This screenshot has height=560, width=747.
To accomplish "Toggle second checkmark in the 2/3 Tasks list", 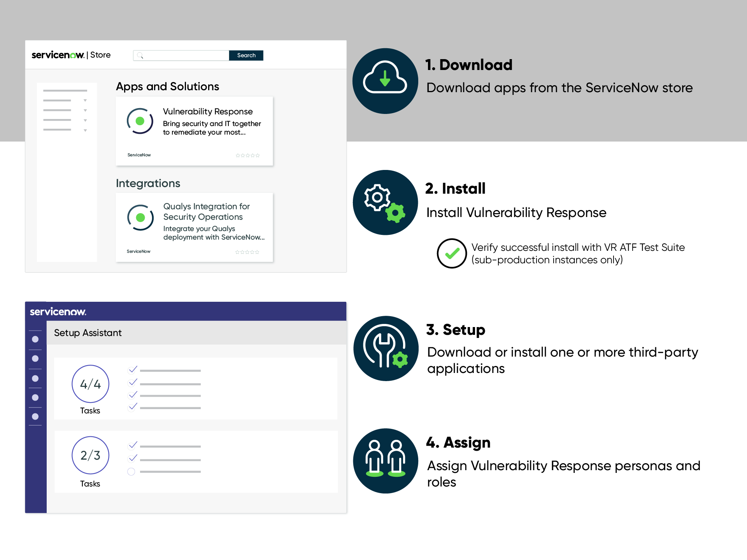I will point(133,458).
